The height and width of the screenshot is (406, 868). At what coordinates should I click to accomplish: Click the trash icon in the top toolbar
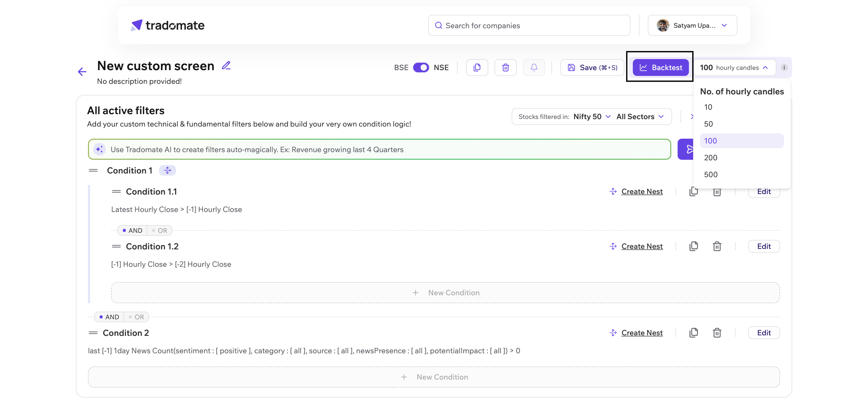(x=505, y=67)
